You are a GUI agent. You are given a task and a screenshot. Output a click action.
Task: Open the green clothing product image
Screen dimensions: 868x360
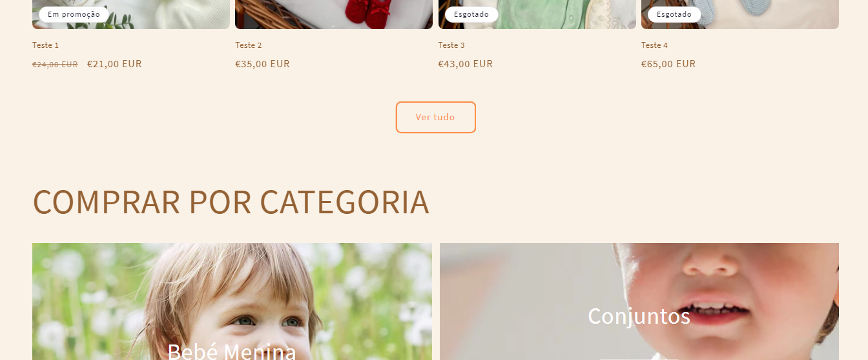coord(537,14)
